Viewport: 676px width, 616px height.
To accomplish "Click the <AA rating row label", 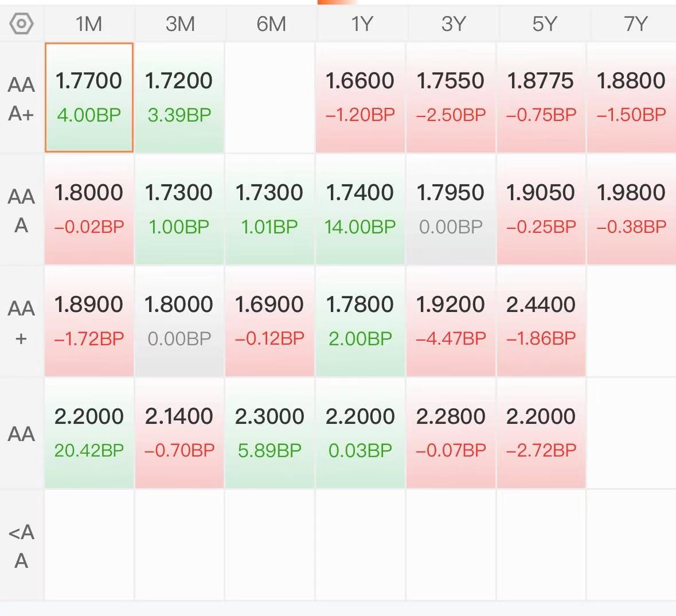I will click(21, 547).
